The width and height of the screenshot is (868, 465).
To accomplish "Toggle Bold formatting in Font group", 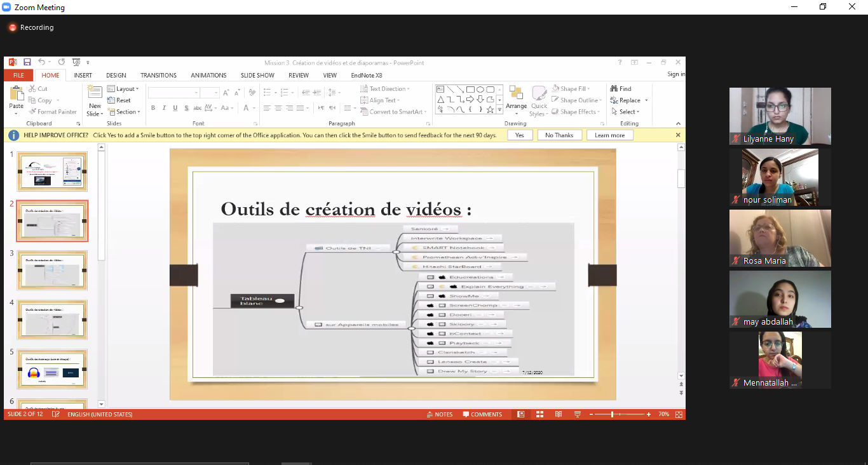I will tap(153, 108).
